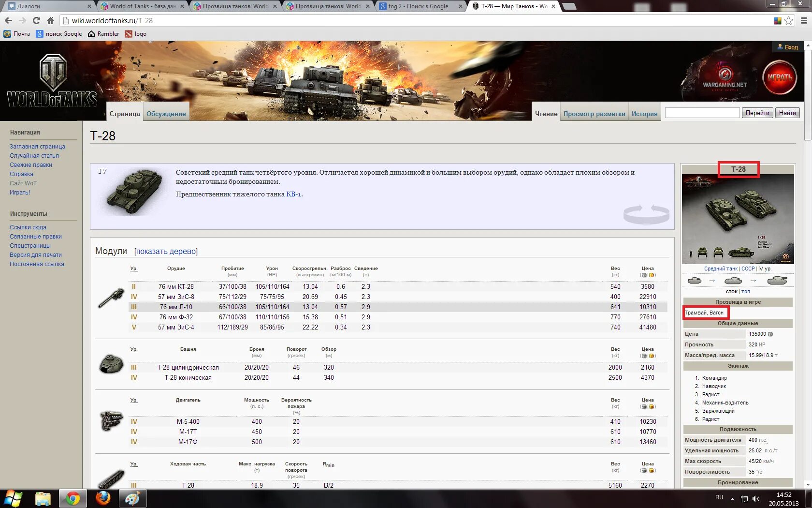Open the Почта bookmark
This screenshot has width=812, height=508.
[x=17, y=34]
